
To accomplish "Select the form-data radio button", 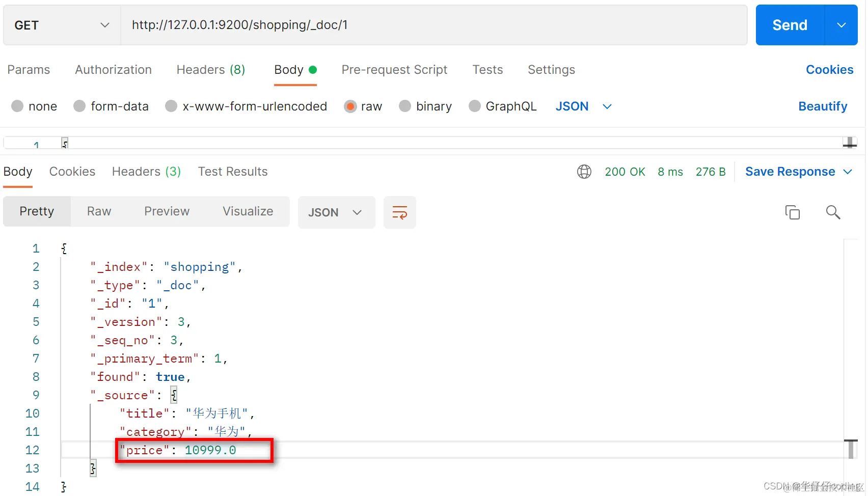I will tap(79, 106).
